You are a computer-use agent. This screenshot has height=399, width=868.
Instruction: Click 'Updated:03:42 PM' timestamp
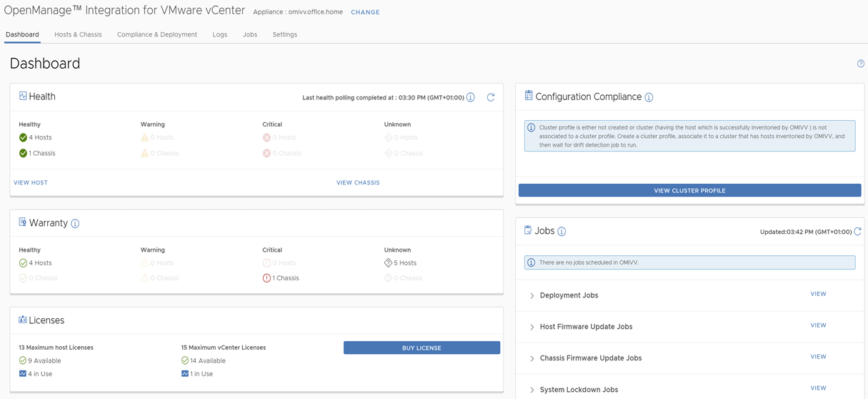tap(806, 232)
